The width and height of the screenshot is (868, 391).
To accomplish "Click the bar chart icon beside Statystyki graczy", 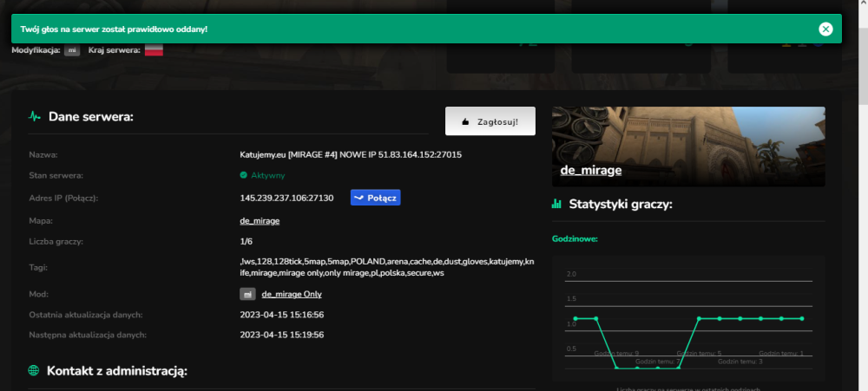I will (556, 204).
